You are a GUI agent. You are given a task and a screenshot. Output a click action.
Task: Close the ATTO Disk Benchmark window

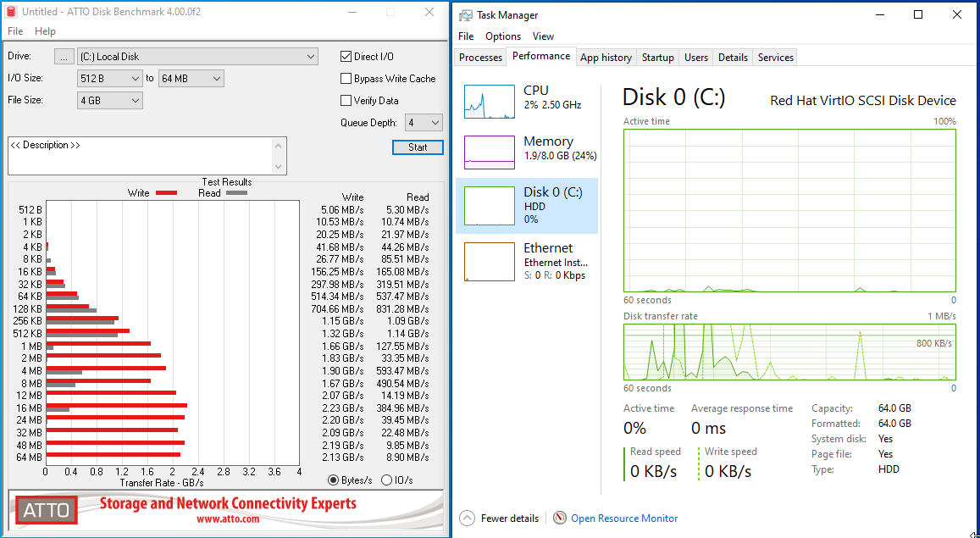tap(429, 12)
